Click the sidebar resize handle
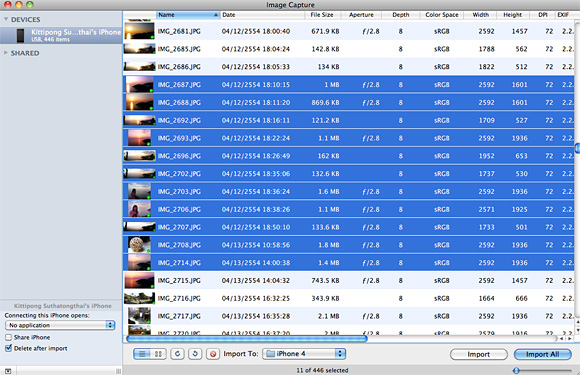The width and height of the screenshot is (580, 375). 118,371
